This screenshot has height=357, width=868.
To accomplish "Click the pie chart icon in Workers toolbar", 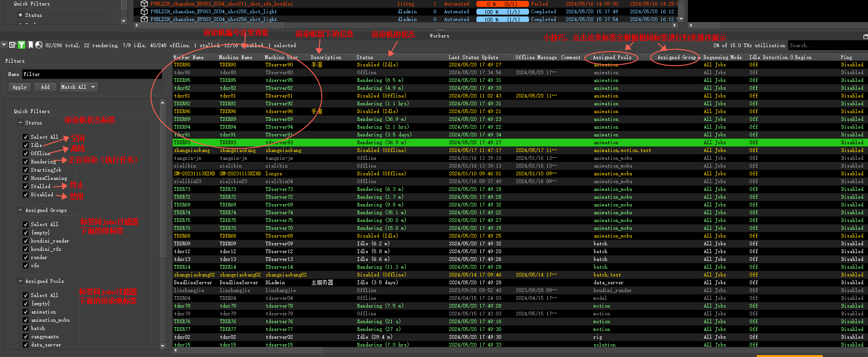I will (x=39, y=45).
